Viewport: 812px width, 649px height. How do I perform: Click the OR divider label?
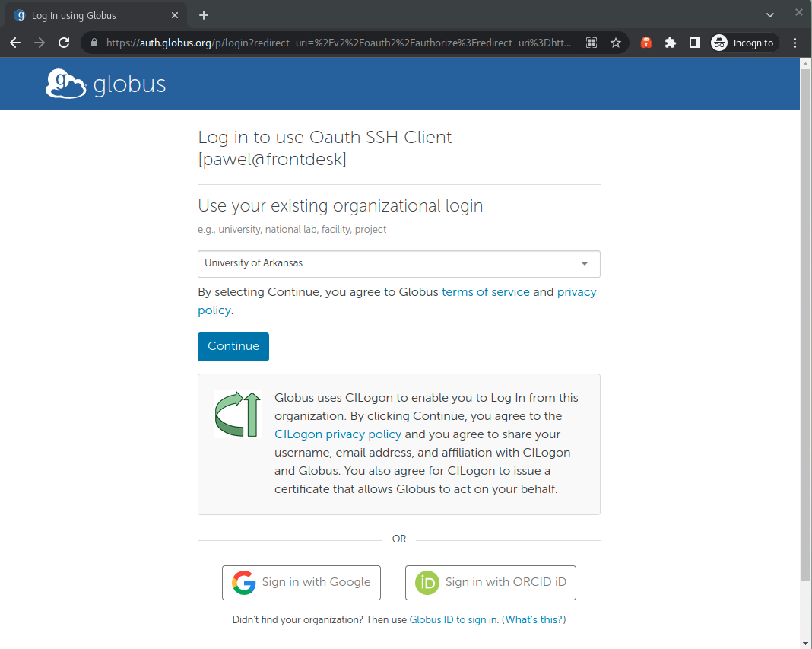[x=398, y=539]
